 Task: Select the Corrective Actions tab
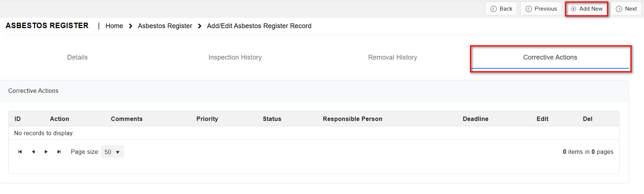pyautogui.click(x=550, y=57)
